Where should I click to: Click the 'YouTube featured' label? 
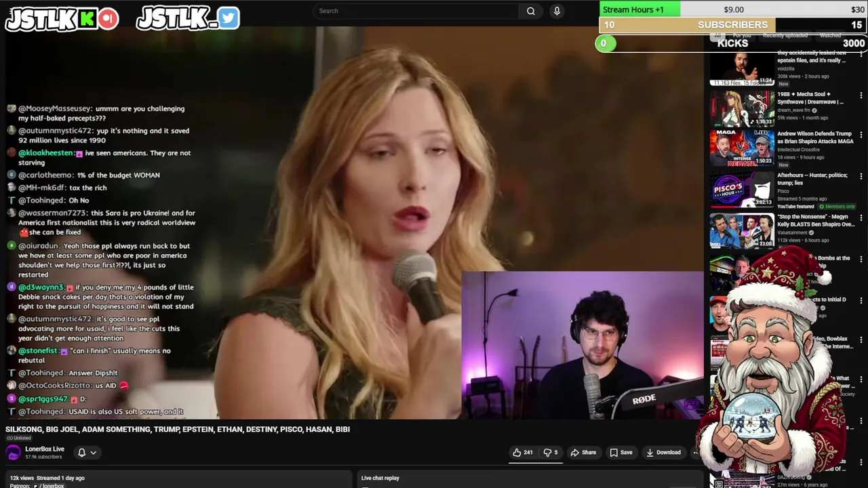pyautogui.click(x=795, y=206)
